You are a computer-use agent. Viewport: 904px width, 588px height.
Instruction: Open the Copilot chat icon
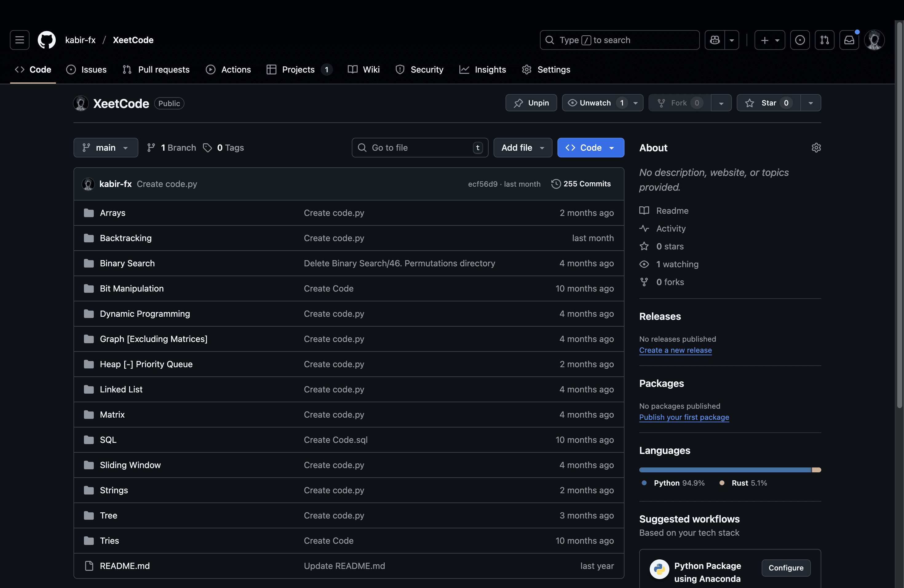pyautogui.click(x=715, y=40)
